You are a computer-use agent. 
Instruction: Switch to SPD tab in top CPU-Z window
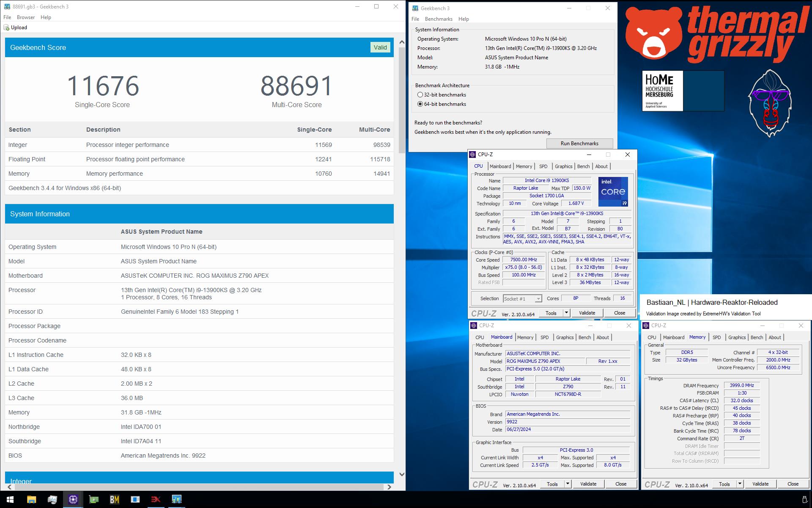pyautogui.click(x=543, y=166)
